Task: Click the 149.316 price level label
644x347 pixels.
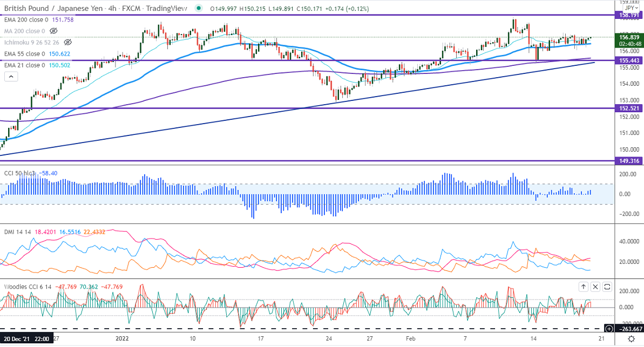Action: pos(628,161)
